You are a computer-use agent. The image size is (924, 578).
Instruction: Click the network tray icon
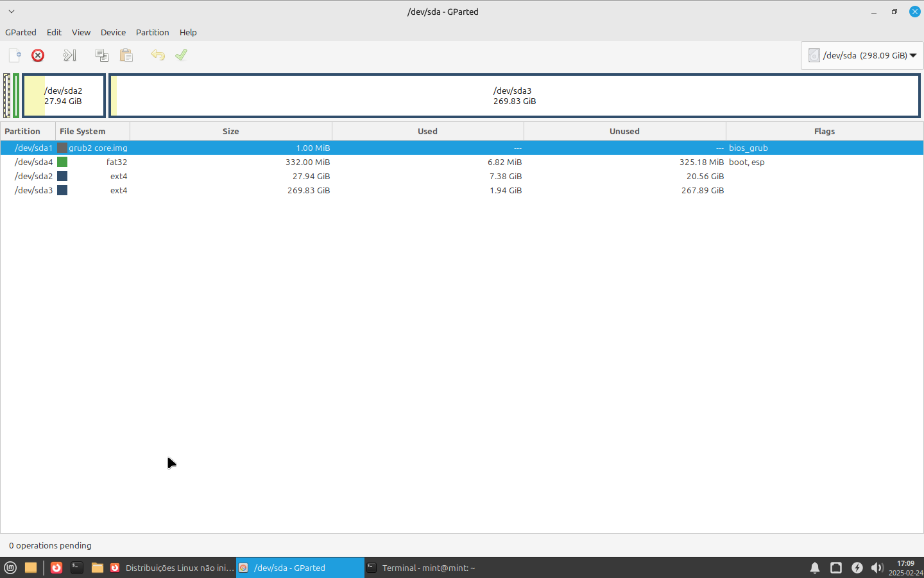(836, 568)
